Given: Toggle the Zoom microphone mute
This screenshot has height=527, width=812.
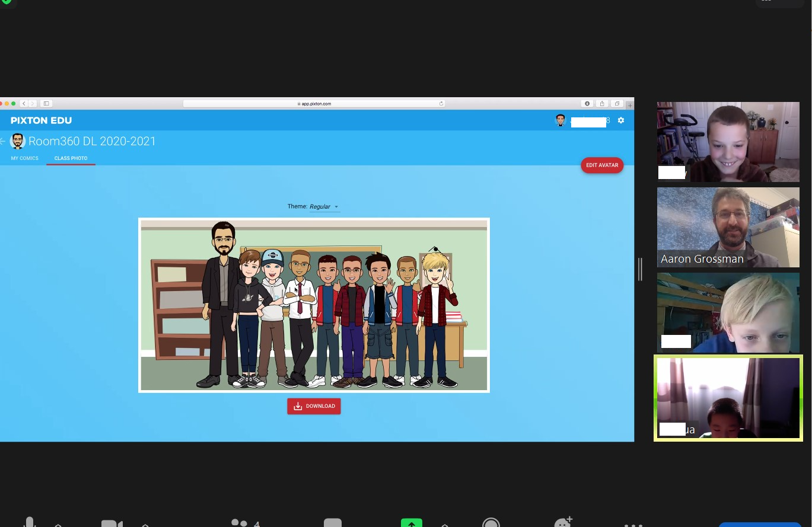Looking at the screenshot, I should point(29,523).
